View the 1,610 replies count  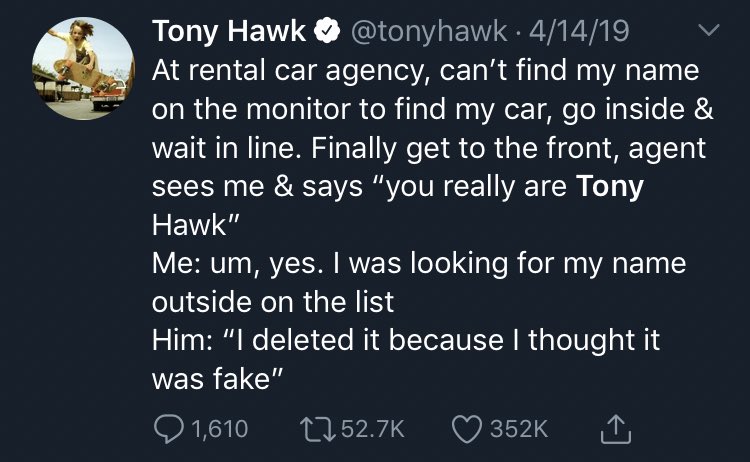click(220, 429)
